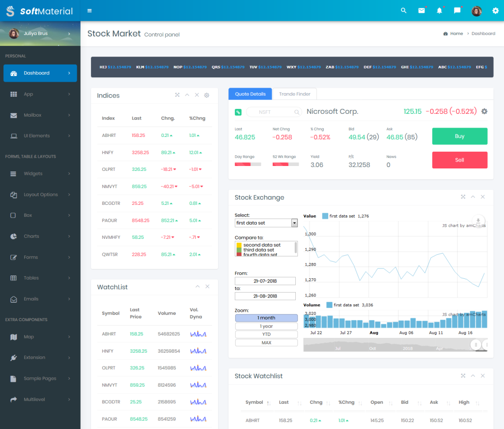
Task: Open the messages envelope icon
Action: 421,10
